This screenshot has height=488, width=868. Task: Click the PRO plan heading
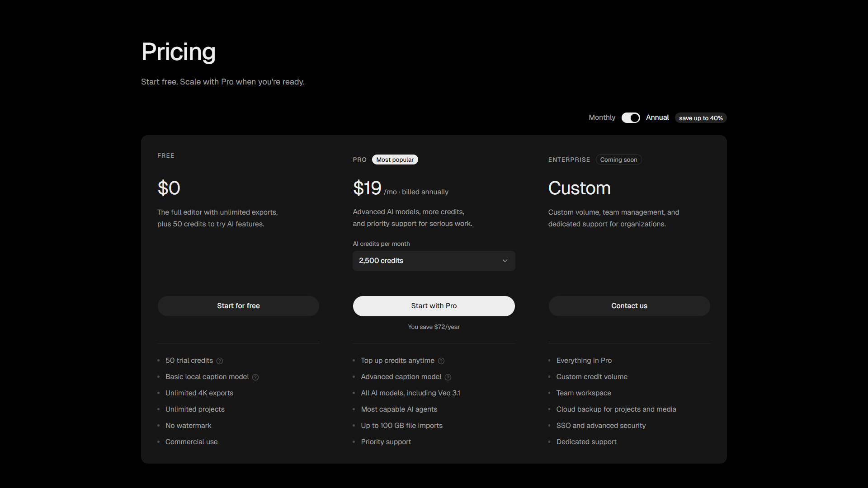pyautogui.click(x=359, y=160)
